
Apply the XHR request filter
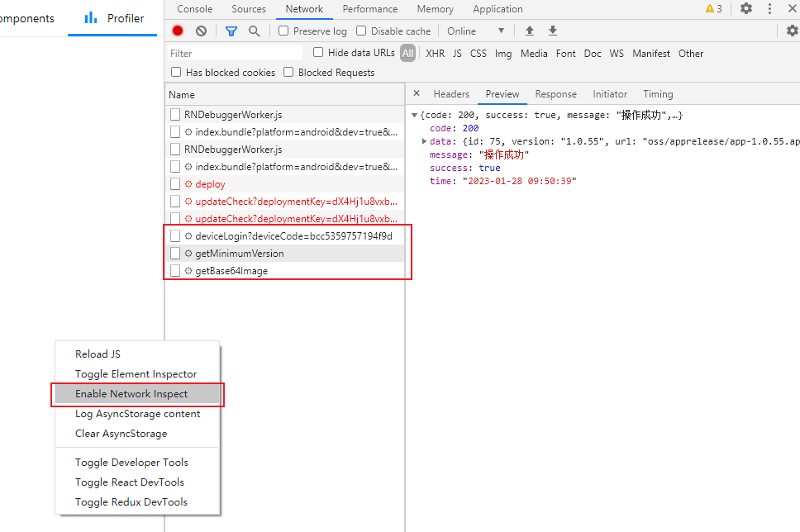click(x=435, y=52)
